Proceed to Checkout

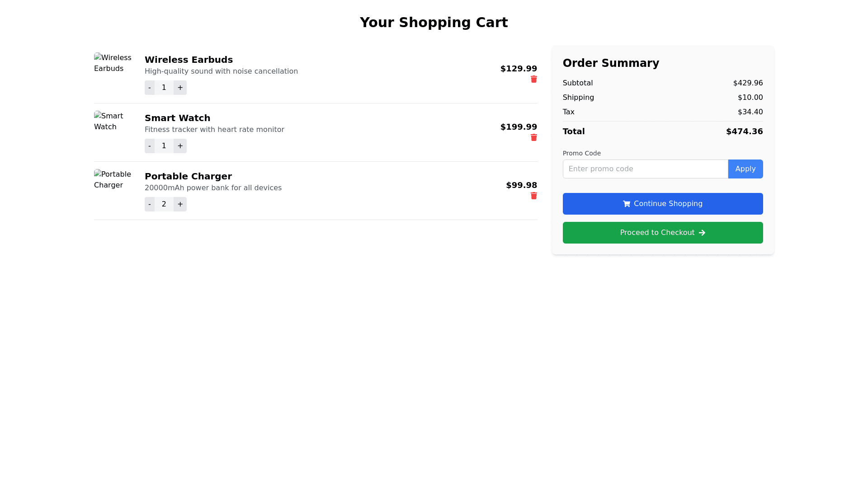pos(662,233)
